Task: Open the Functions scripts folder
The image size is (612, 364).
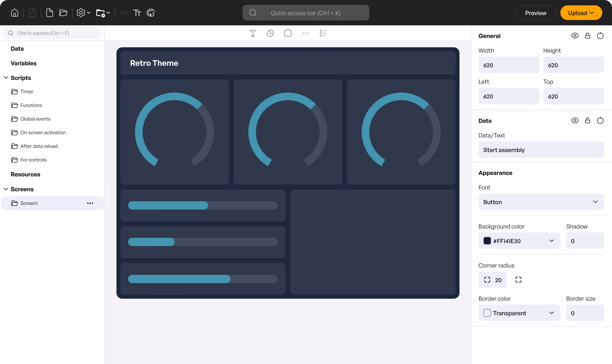Action: (27, 105)
